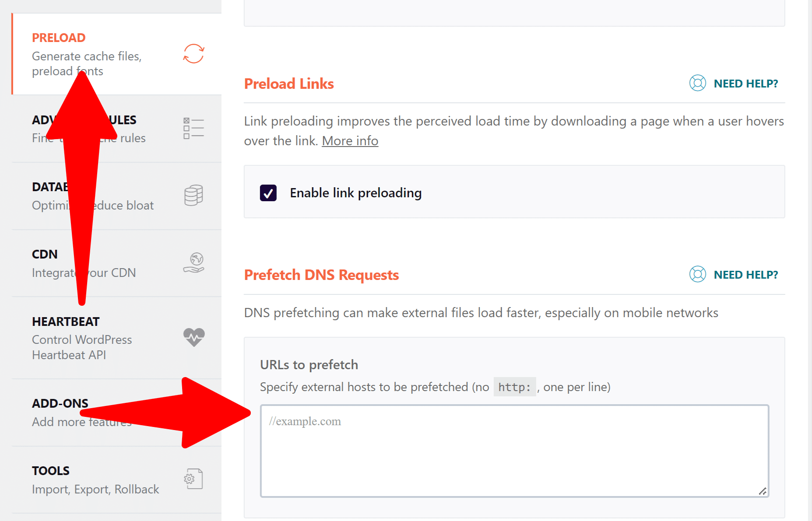Click the gear document icon beside Tools

tap(193, 479)
